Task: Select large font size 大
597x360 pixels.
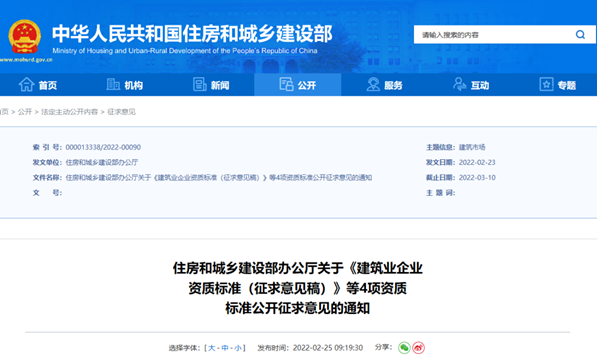Action: (x=212, y=348)
